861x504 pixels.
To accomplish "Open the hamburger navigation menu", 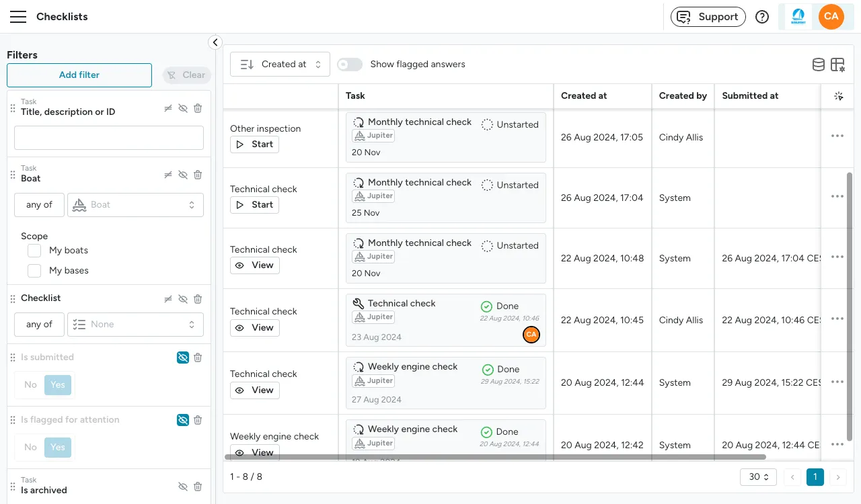I will pos(18,17).
